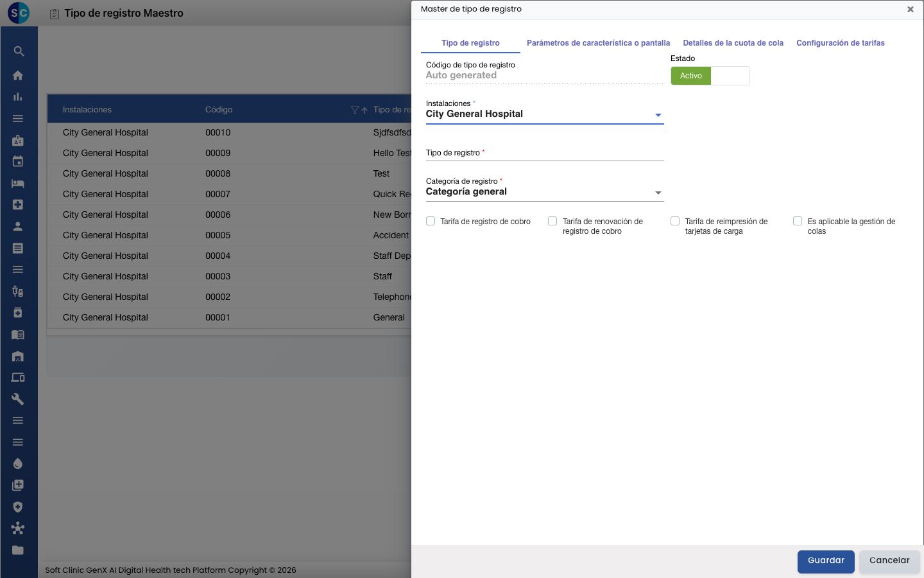Viewport: 924px width, 578px height.
Task: Focus the Tipo de registro text field
Action: [x=545, y=153]
